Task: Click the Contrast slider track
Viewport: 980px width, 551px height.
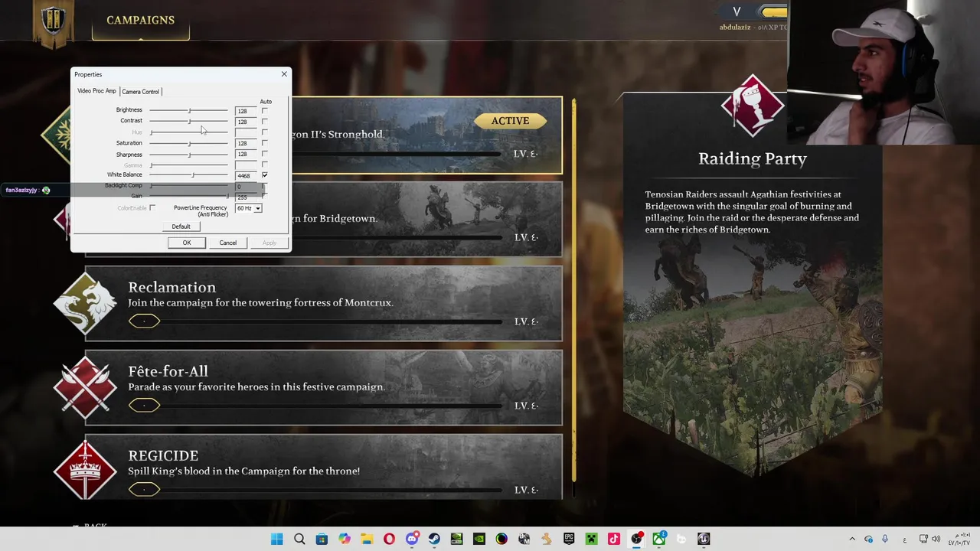Action: coord(189,122)
